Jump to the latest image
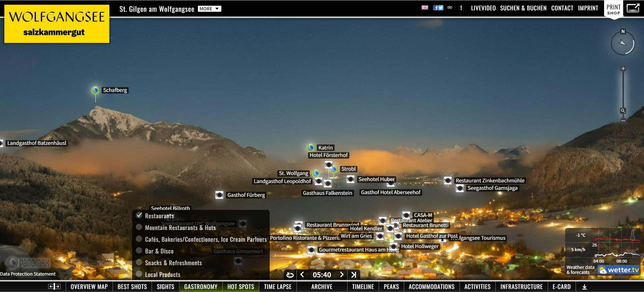644x292 pixels. [x=354, y=275]
